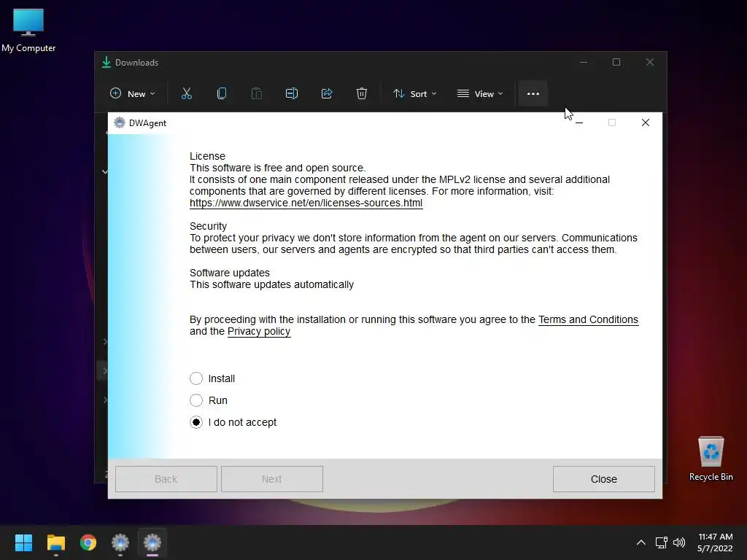Image resolution: width=747 pixels, height=560 pixels.
Task: Open the View dropdown in Downloads
Action: click(480, 94)
